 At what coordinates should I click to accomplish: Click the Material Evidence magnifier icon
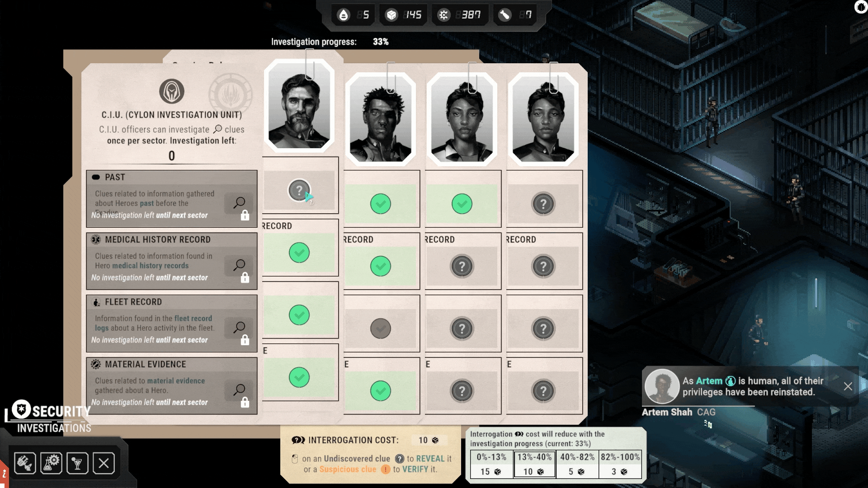tap(239, 389)
